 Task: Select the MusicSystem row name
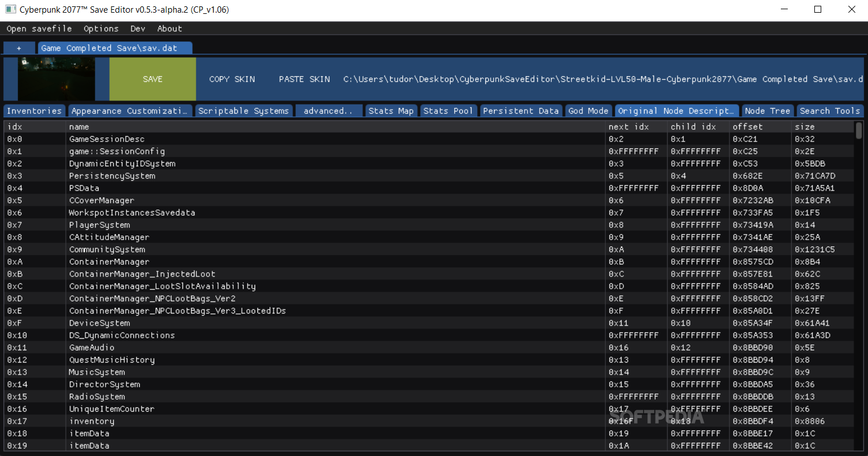click(x=97, y=372)
